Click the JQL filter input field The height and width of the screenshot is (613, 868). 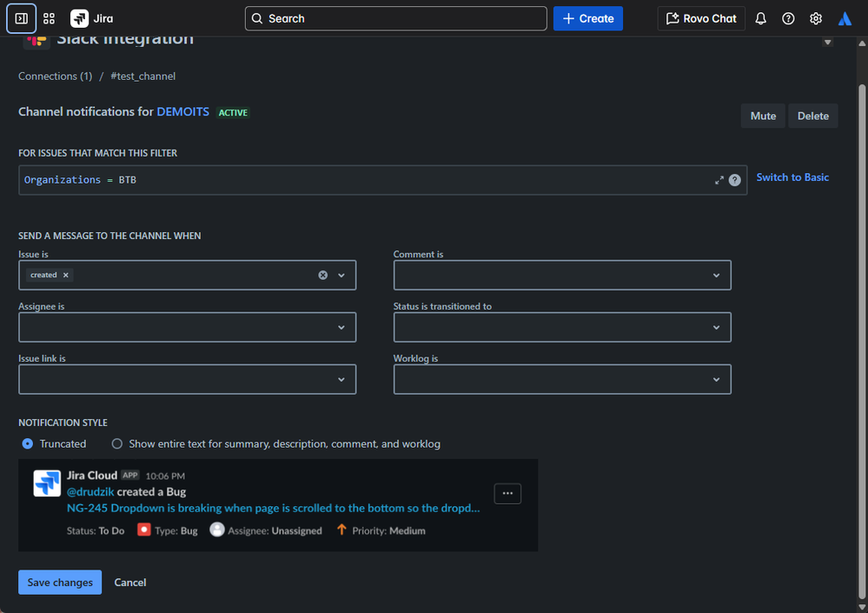point(382,180)
